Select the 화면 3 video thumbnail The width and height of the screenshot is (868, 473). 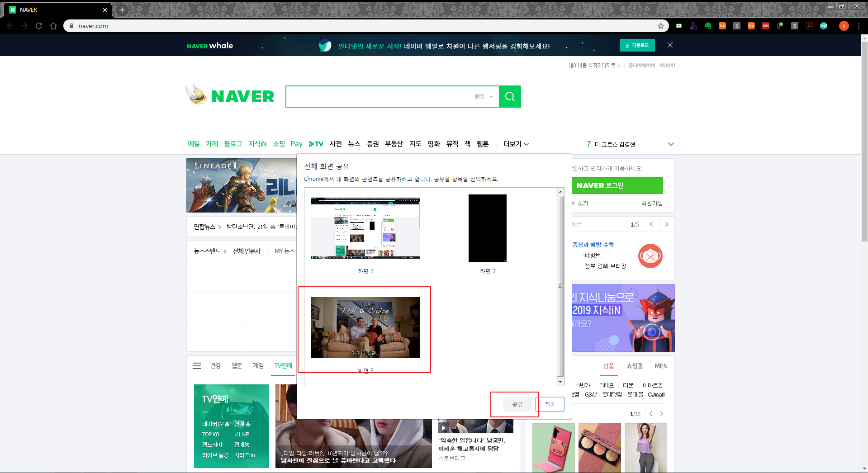pos(365,327)
